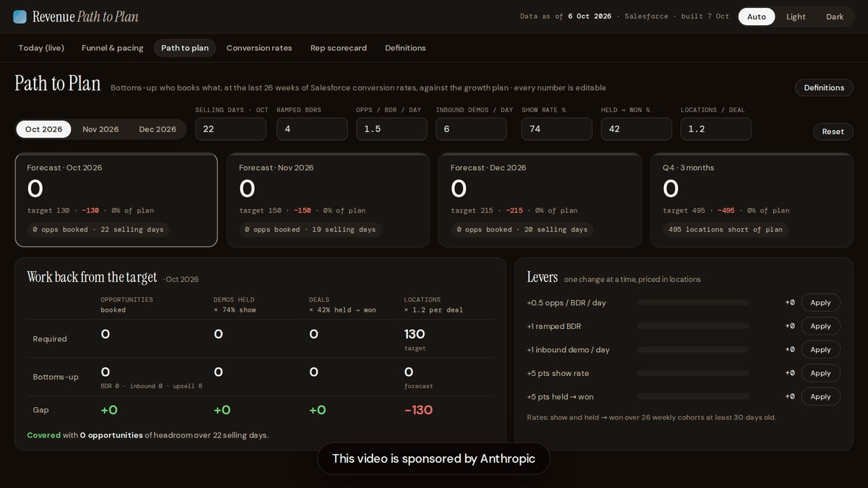Click the '0 opps booked · 19 selling days' badge

coord(310,229)
